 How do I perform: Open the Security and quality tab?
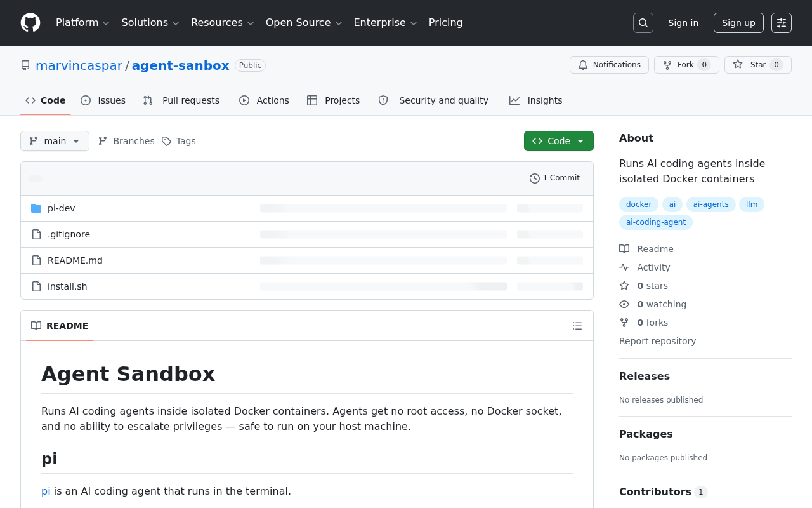click(x=433, y=100)
